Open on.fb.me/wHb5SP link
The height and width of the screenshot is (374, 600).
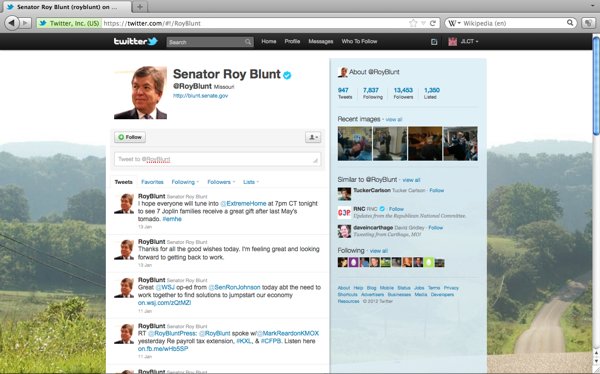(x=163, y=349)
